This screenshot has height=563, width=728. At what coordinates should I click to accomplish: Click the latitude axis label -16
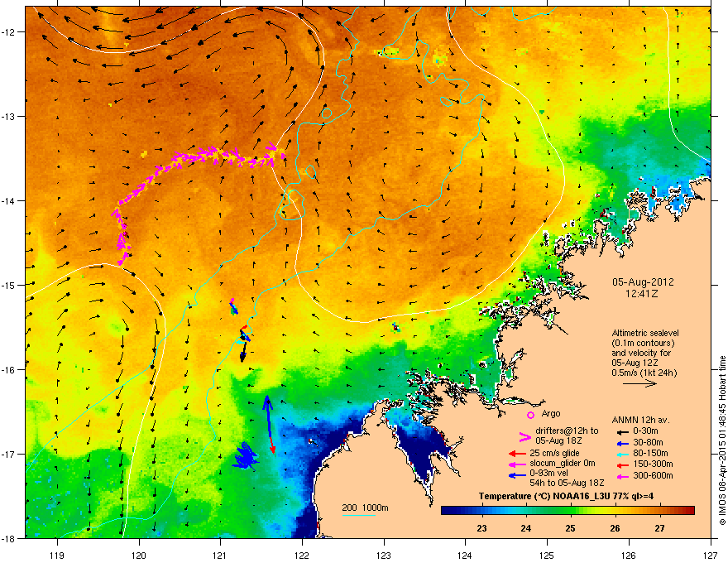[x=9, y=370]
